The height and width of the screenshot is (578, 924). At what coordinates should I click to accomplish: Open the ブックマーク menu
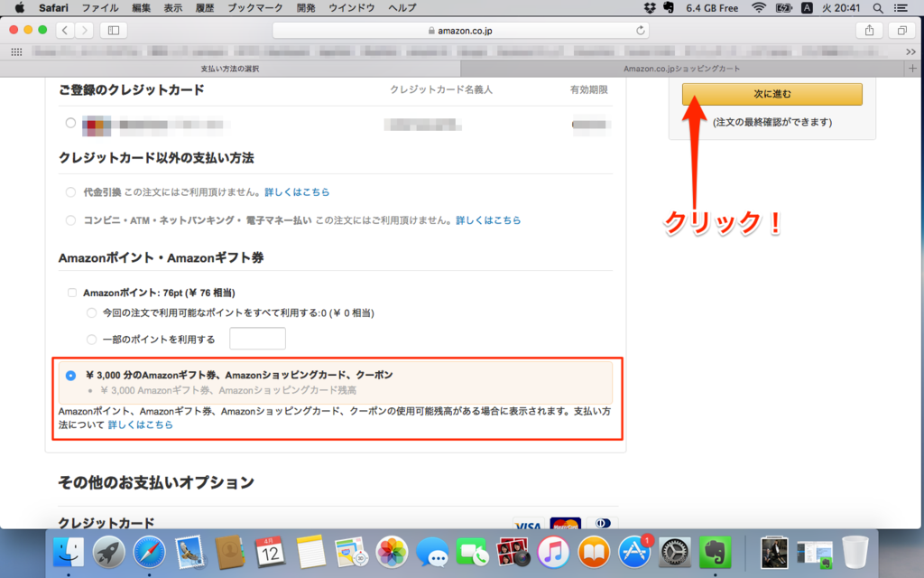pos(255,7)
